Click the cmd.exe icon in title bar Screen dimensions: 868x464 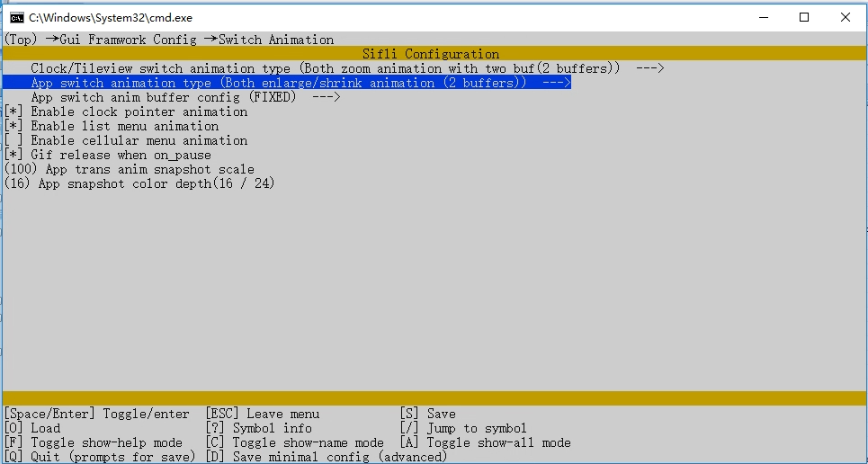(16, 18)
